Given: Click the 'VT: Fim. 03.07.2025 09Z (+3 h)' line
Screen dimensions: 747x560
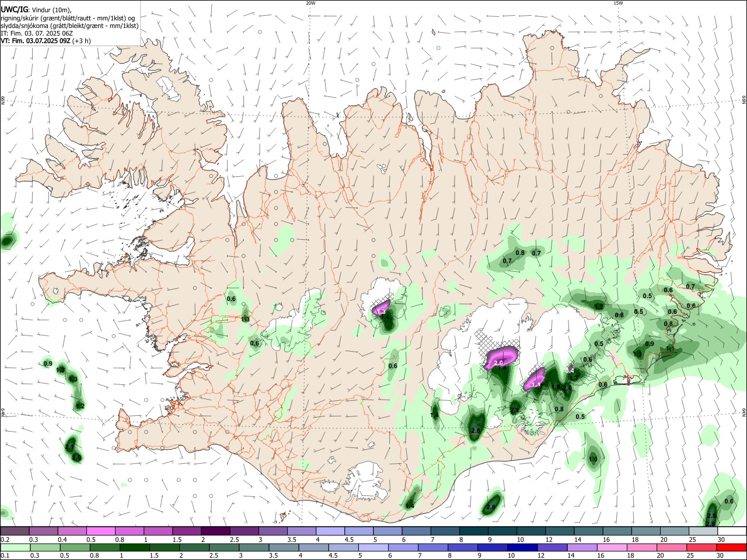Looking at the screenshot, I should pos(46,41).
